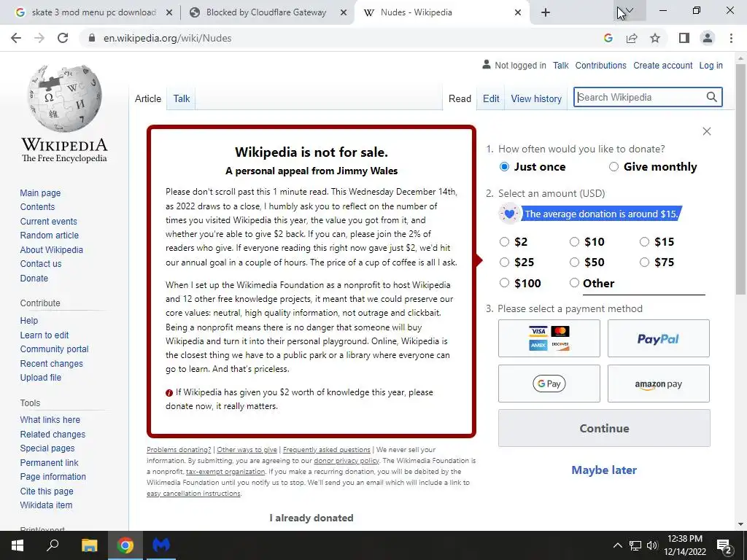Select the $75 amount

coord(644,262)
